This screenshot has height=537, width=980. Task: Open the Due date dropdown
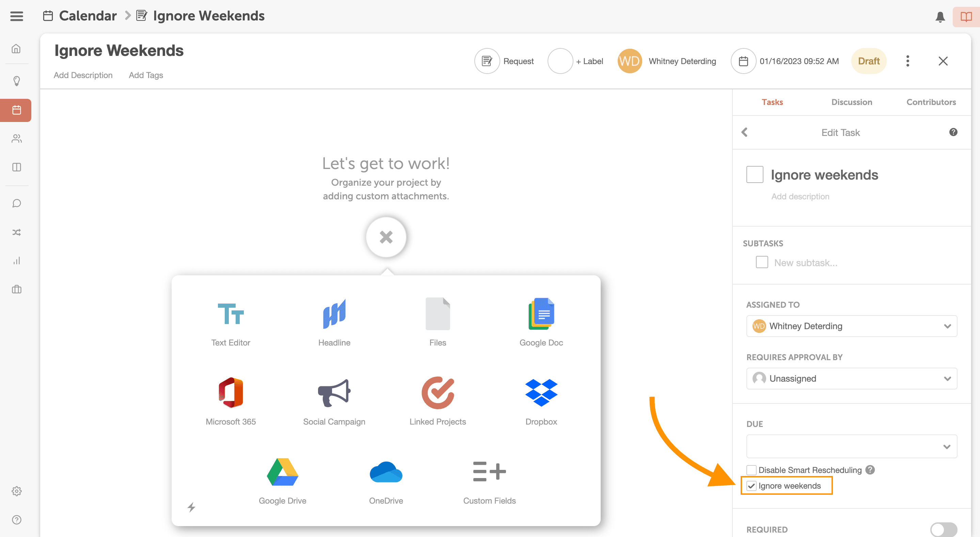tap(851, 446)
